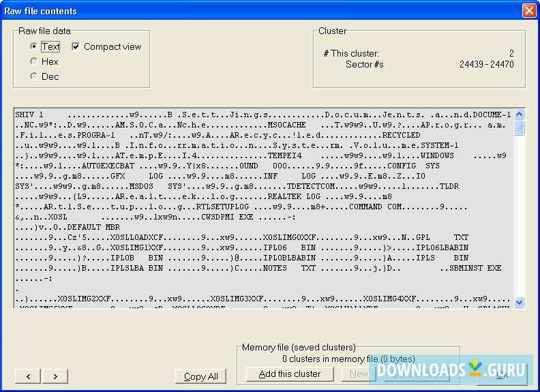Click the 'TEMPEI4' text entry
This screenshot has height=392, width=540.
(284, 155)
